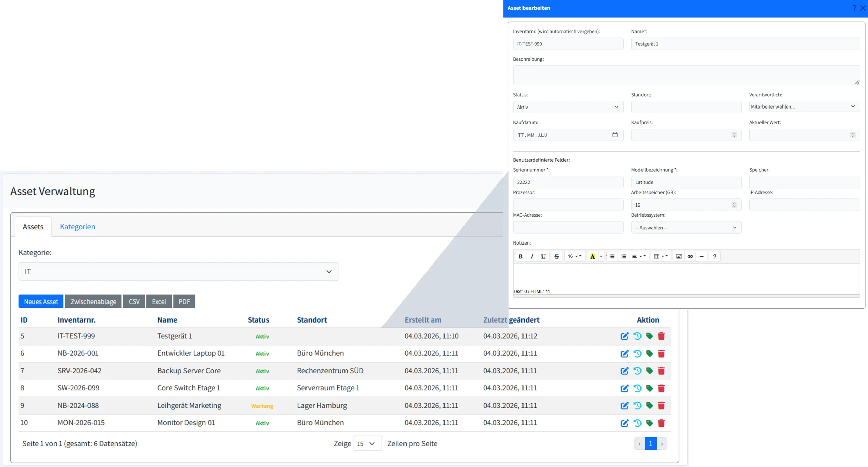Switch to the Kategorien tab
Screen dimensions: 868x467
pos(77,227)
